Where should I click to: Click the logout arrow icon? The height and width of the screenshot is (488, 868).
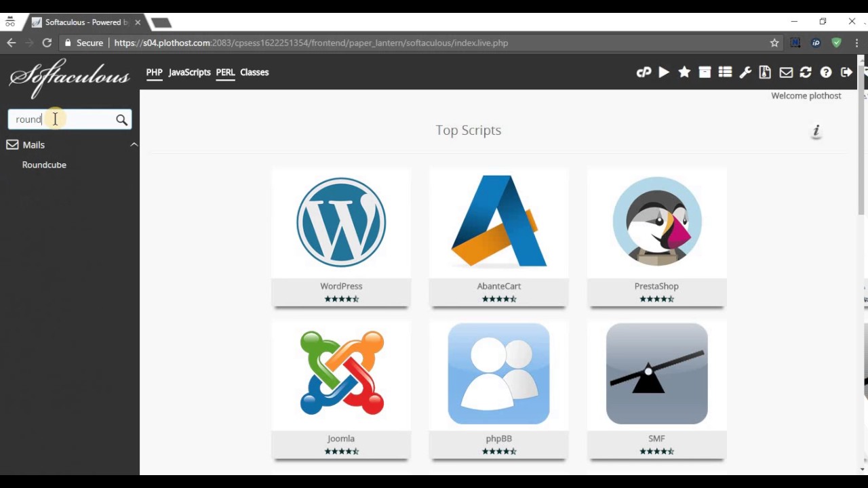coord(846,73)
